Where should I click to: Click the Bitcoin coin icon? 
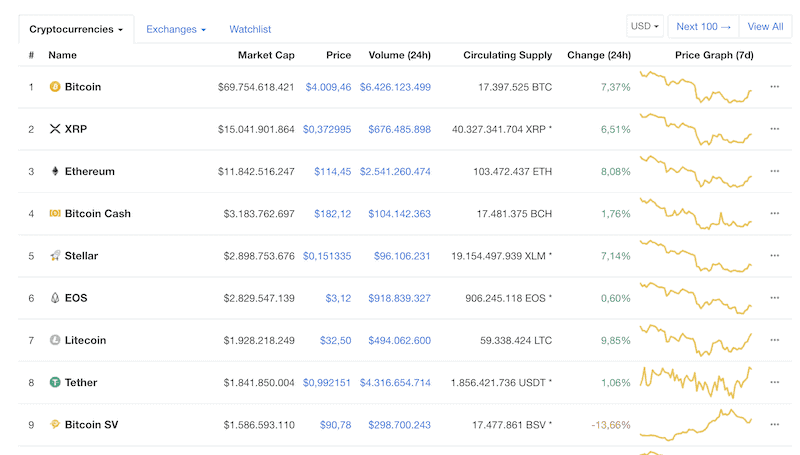[55, 87]
